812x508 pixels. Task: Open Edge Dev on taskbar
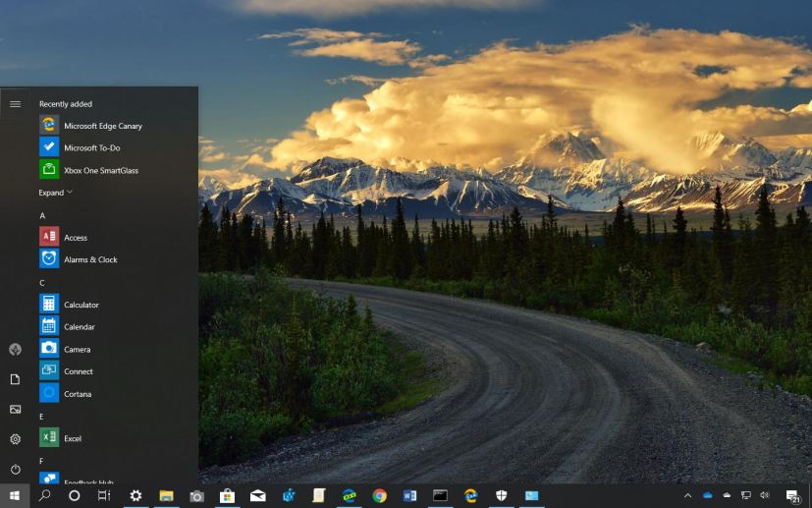(x=350, y=495)
